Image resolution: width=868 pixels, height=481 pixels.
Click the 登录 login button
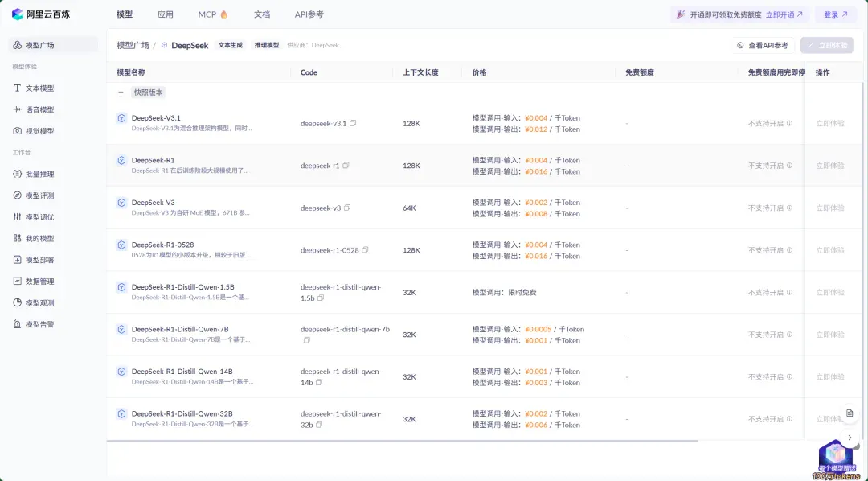[x=836, y=14]
